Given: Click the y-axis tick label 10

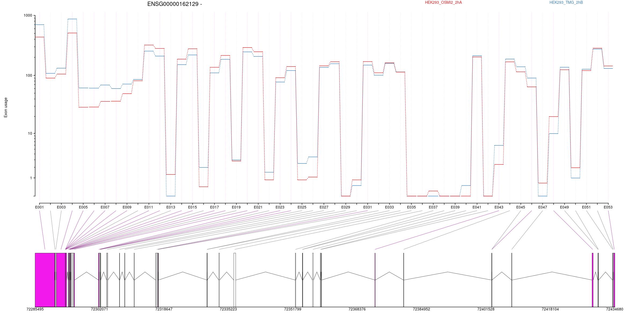Looking at the screenshot, I should coord(30,133).
